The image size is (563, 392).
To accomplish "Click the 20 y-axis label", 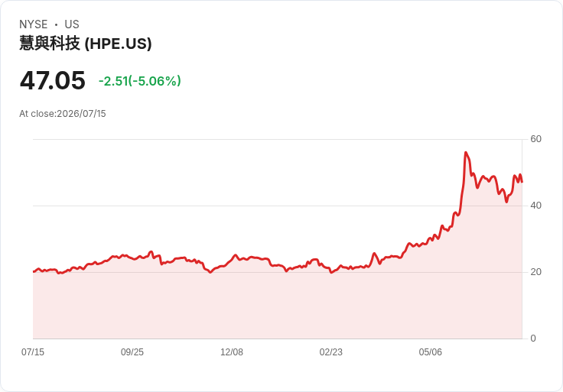I will click(535, 272).
